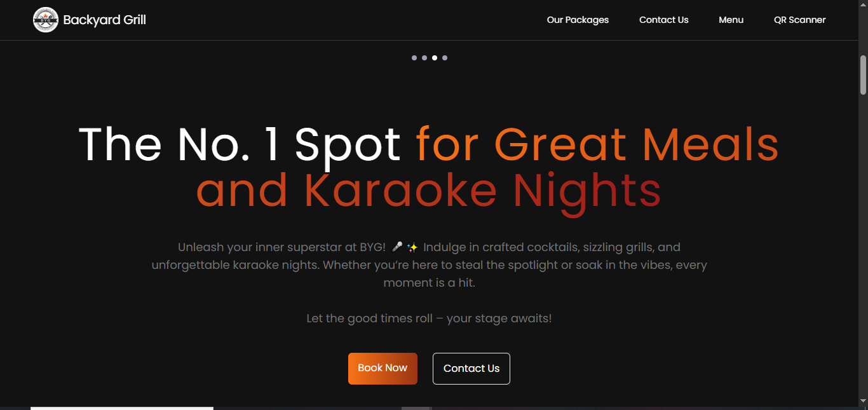868x410 pixels.
Task: Click the Backyard Grill circular logo icon
Action: [x=45, y=20]
